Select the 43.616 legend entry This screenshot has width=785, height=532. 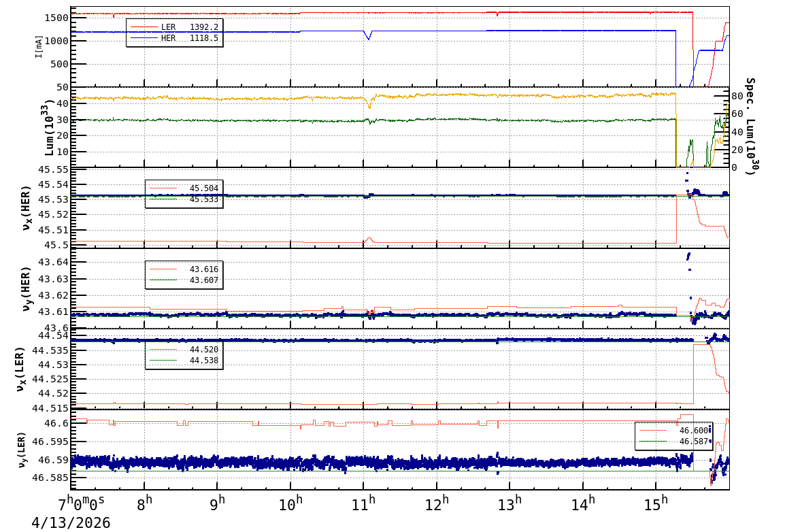pyautogui.click(x=203, y=269)
